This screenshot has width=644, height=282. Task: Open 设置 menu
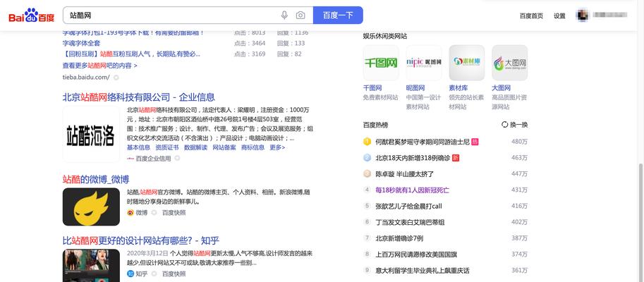(x=559, y=16)
